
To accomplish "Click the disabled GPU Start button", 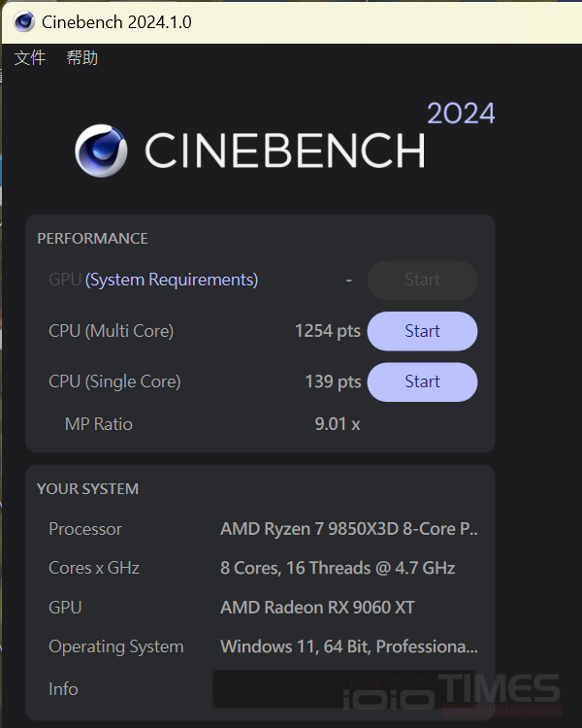I will 422,280.
